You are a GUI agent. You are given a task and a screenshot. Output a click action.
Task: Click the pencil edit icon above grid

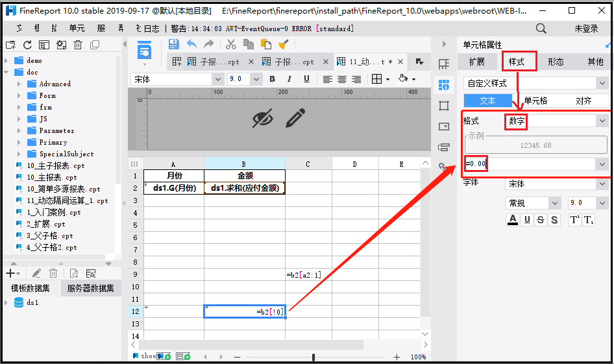point(295,118)
